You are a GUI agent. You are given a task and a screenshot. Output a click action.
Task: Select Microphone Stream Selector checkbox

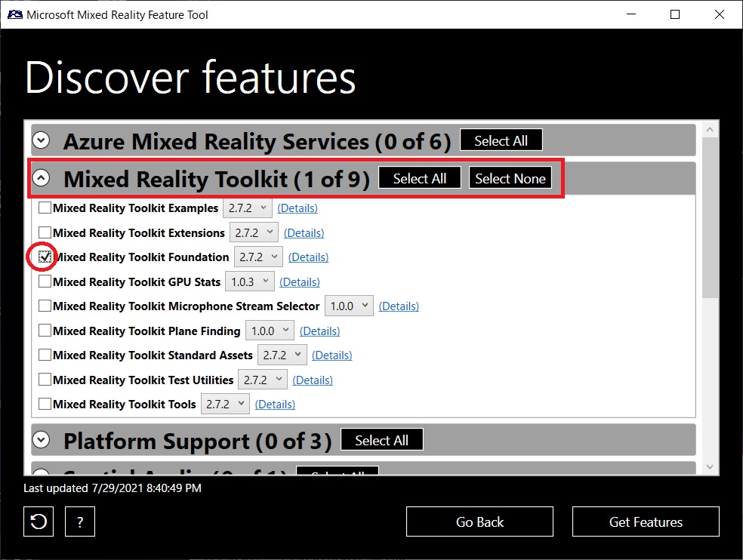click(x=45, y=306)
